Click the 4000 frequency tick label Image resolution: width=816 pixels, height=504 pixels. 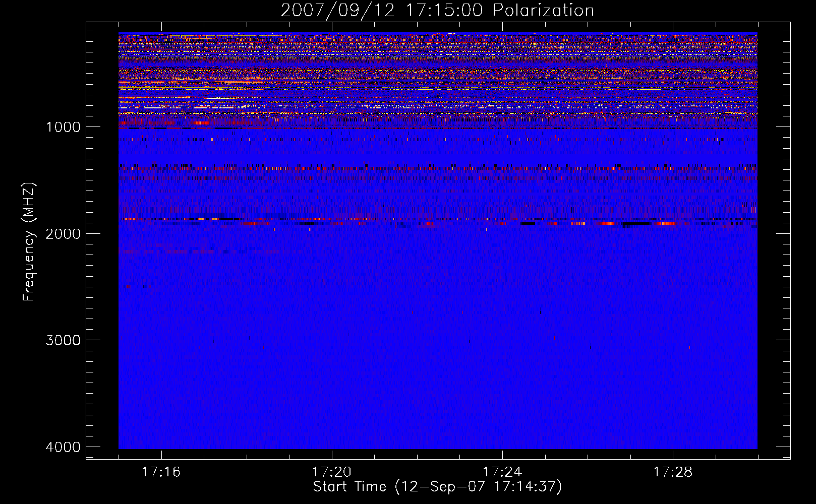coord(64,447)
